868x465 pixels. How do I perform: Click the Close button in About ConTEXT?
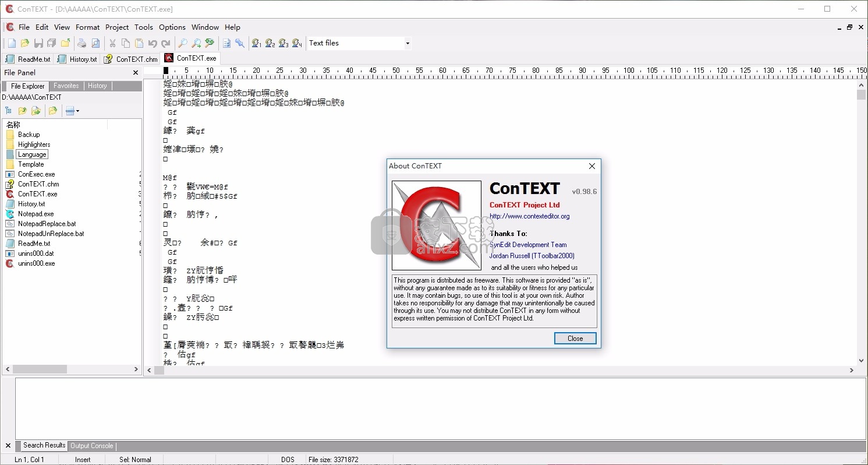(575, 339)
